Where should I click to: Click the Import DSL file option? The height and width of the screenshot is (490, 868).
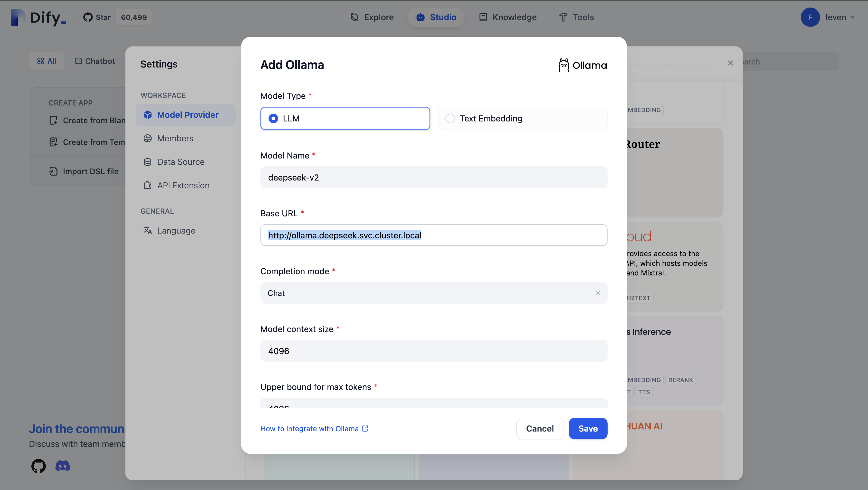tap(84, 171)
